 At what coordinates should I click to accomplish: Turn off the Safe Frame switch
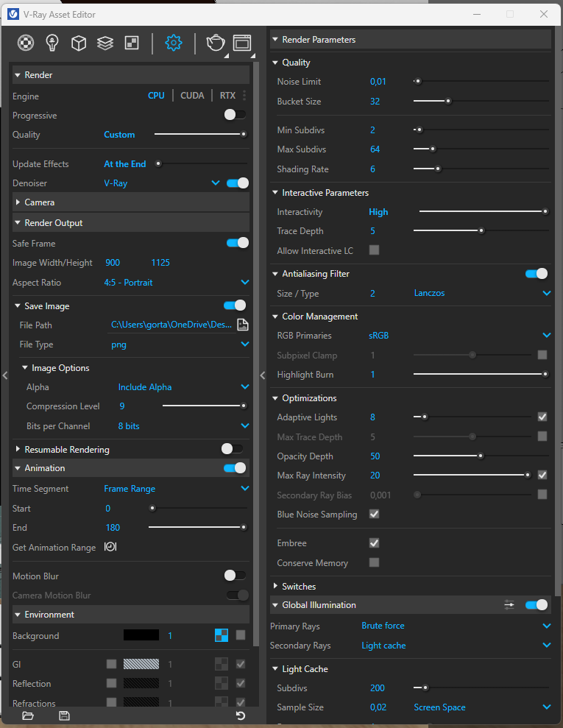(238, 243)
